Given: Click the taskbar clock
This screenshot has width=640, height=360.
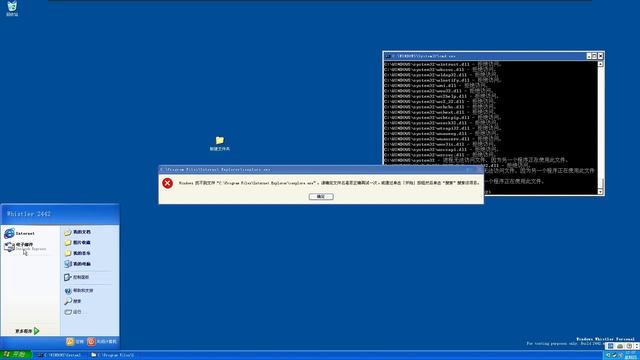Looking at the screenshot, I should (x=632, y=355).
